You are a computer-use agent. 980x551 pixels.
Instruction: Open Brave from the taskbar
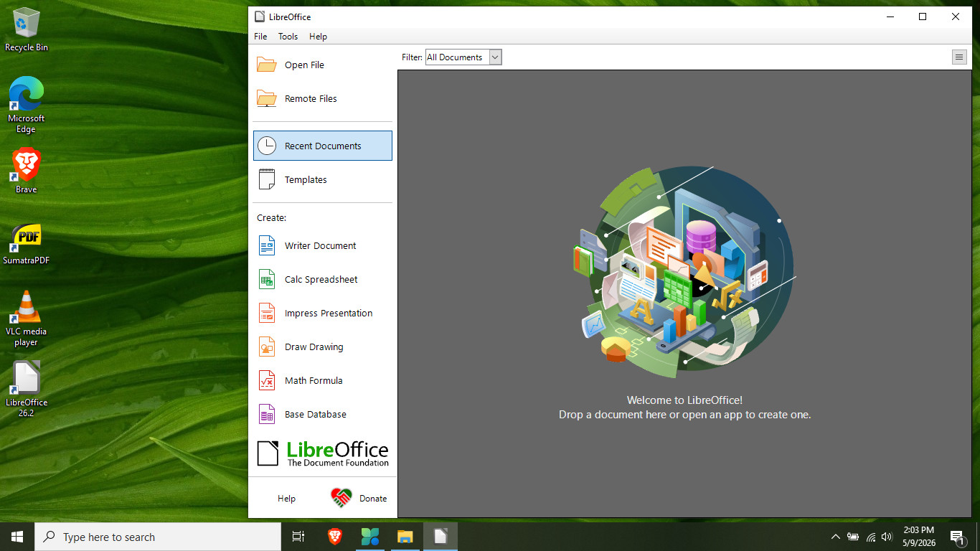point(335,537)
